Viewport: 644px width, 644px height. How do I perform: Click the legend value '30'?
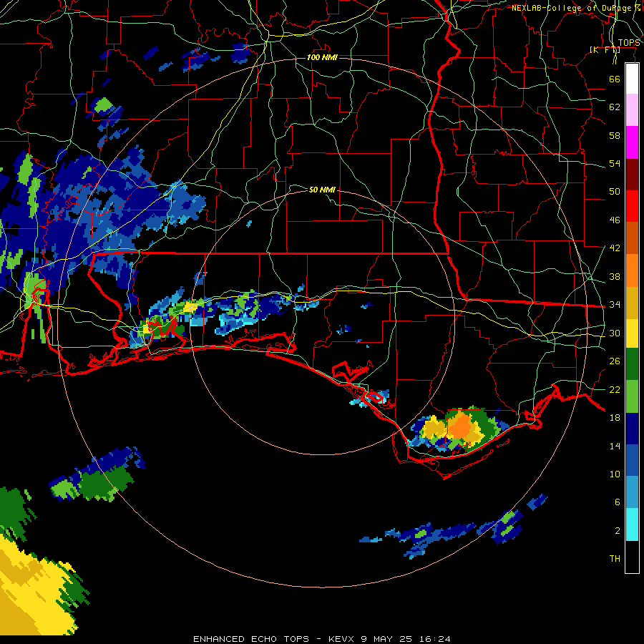click(615, 333)
